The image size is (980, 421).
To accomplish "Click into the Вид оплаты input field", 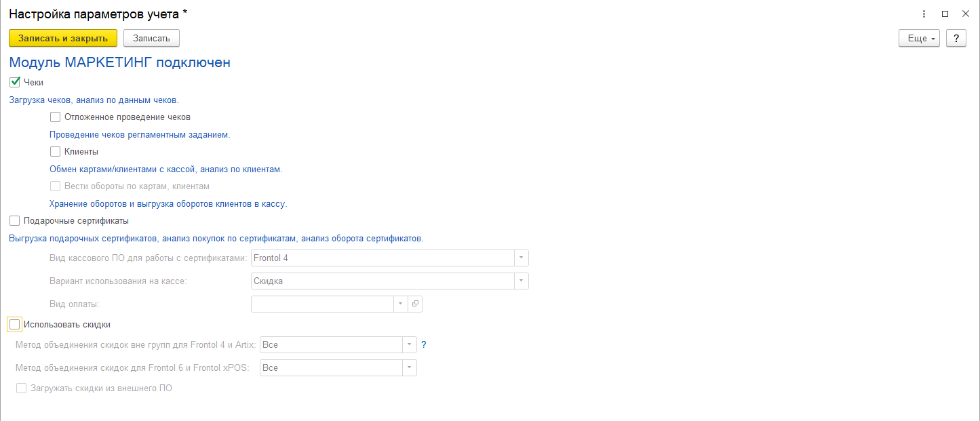I will (x=322, y=304).
